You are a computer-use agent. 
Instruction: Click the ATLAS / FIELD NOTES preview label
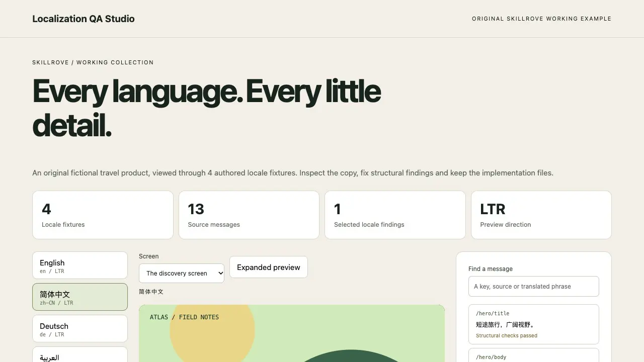[x=184, y=317]
